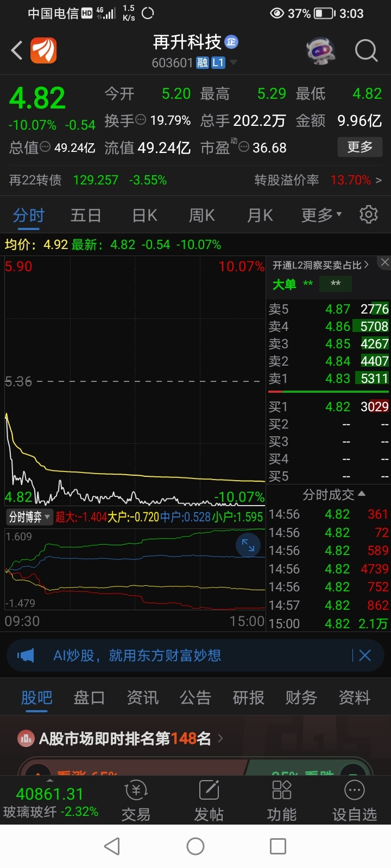391x868 pixels.
Task: Tap the intraday price line chart
Action: click(135, 381)
